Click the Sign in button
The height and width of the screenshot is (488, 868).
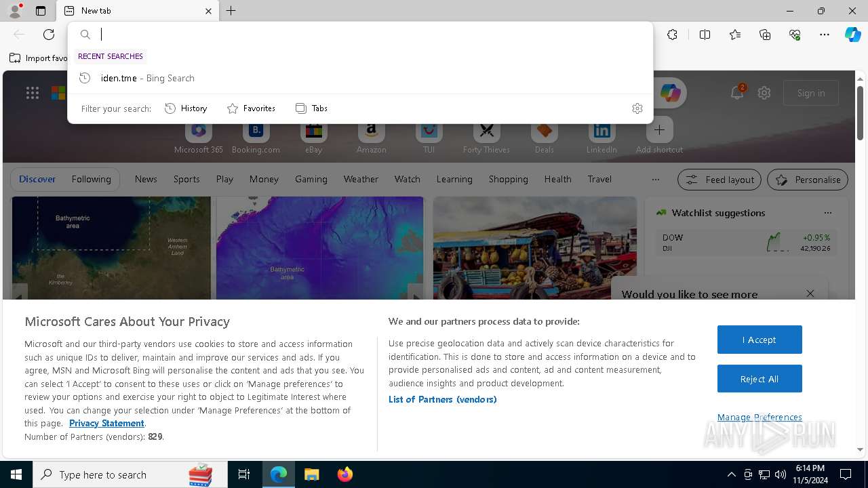point(811,93)
